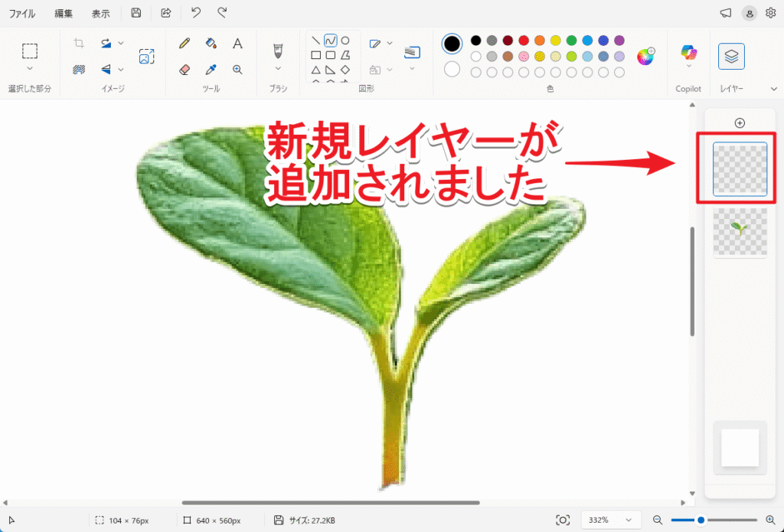Open the Edit colors wheel
Image resolution: width=784 pixels, height=532 pixels.
pos(645,57)
